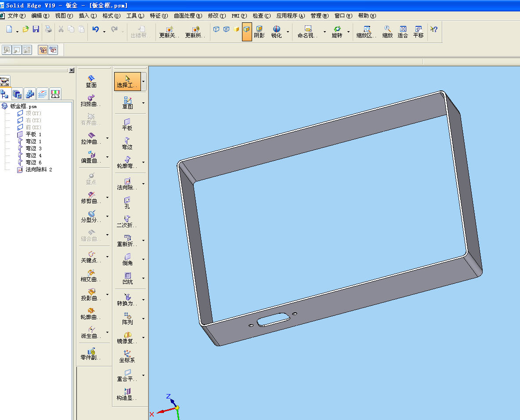Screen dimensions: 520x420
Task: Click the 零件副.. part copy tool
Action: (91, 354)
